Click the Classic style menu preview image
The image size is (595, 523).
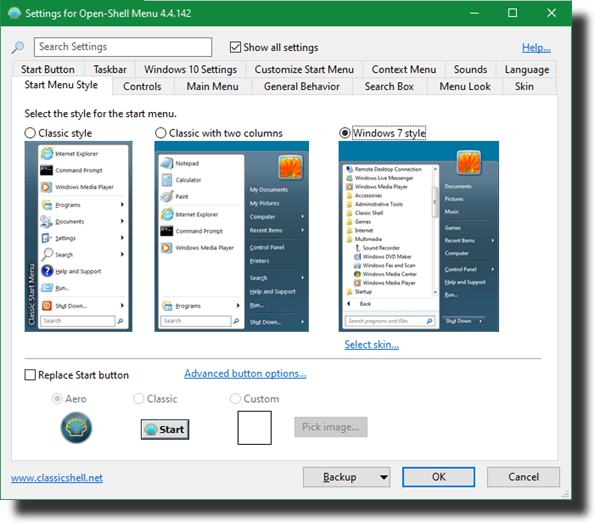click(x=79, y=236)
